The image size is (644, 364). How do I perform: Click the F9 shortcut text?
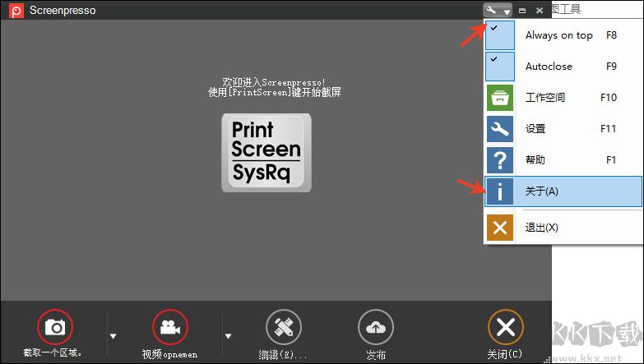(x=612, y=67)
